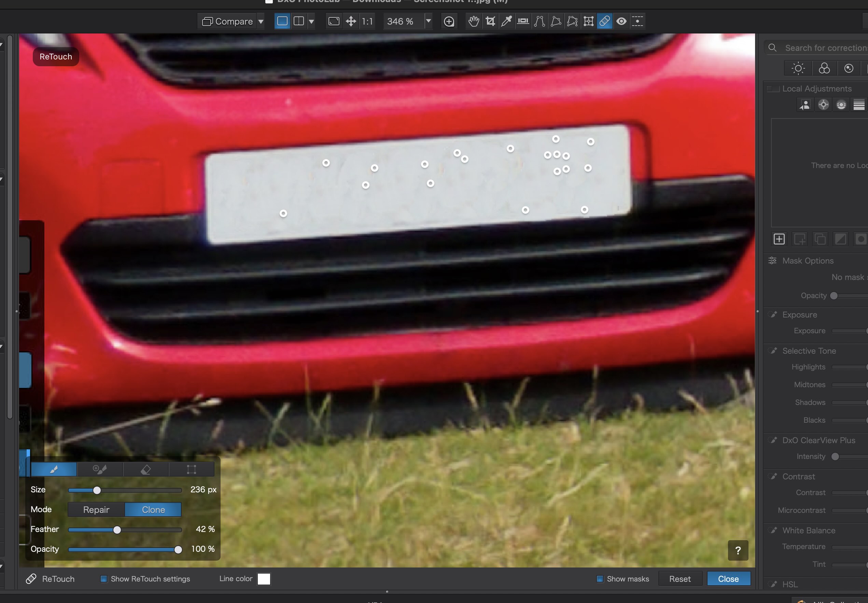Select the ReTouch brush tab
868x603 pixels.
coord(54,469)
